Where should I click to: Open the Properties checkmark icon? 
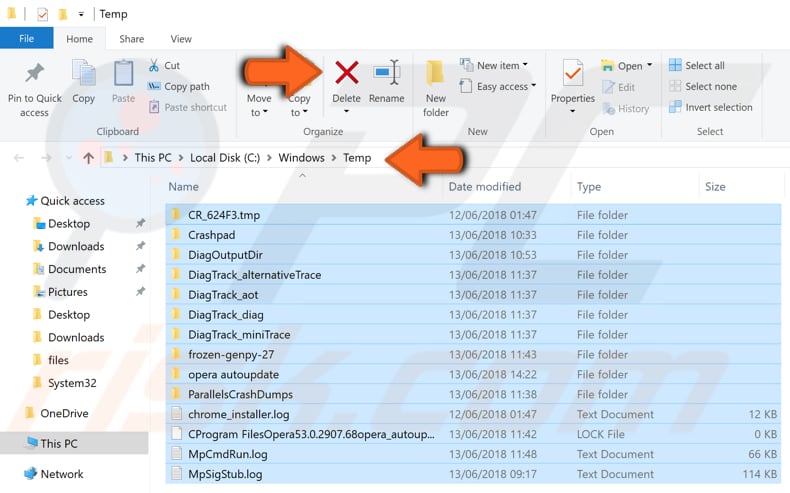tap(573, 74)
